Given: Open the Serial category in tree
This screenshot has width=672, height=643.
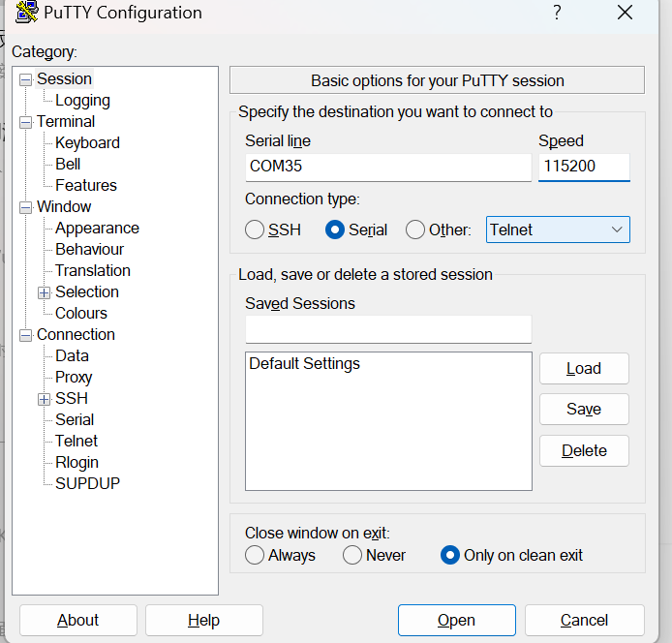Looking at the screenshot, I should (75, 420).
